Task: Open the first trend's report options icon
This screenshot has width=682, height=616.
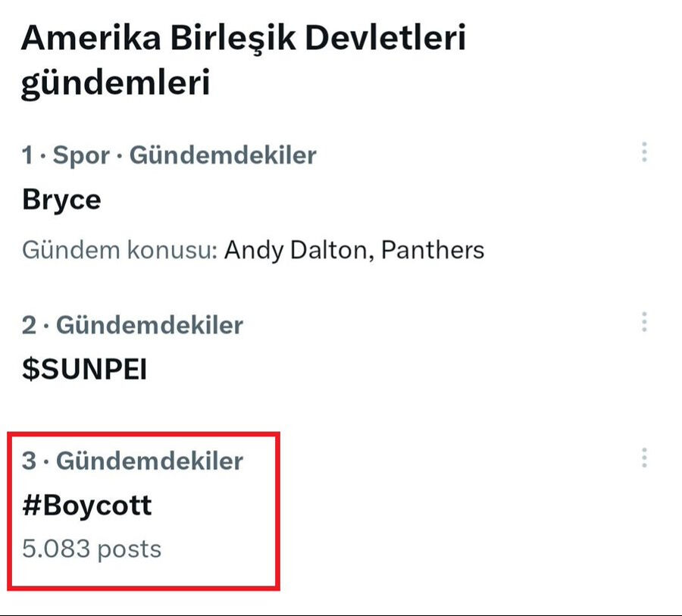Action: point(643,153)
